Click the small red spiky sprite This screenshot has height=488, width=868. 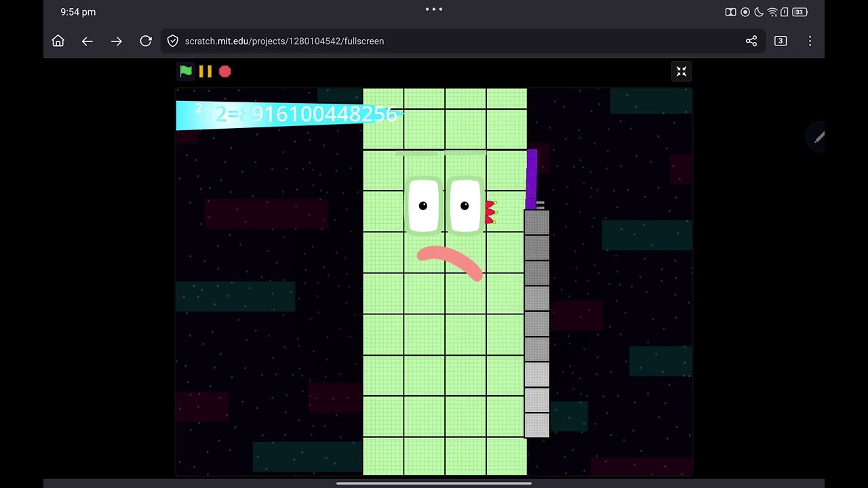[x=490, y=212]
